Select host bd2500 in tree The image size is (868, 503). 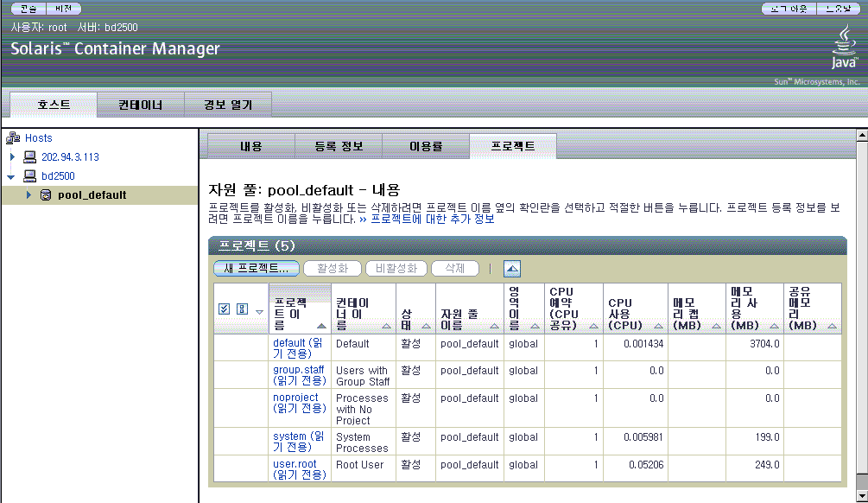tap(58, 176)
